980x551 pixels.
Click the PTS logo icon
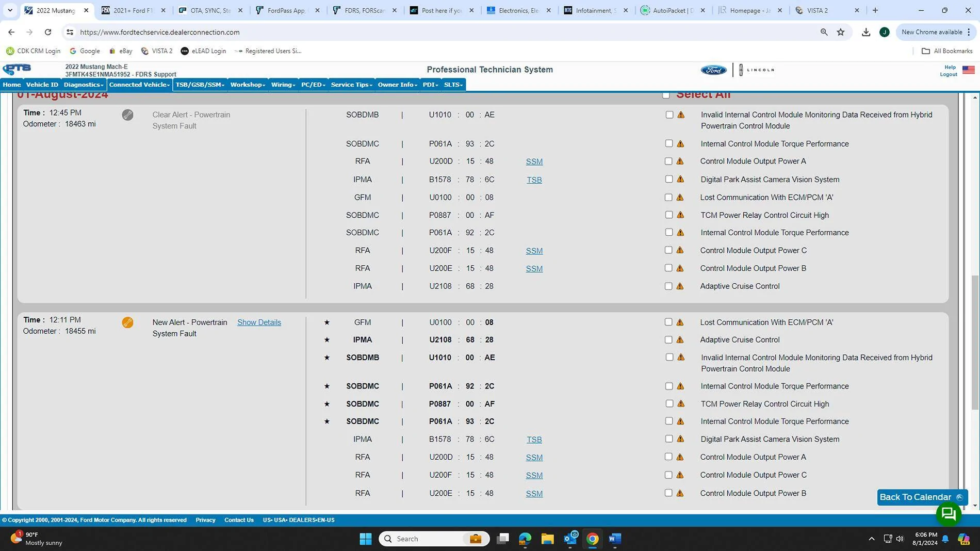click(17, 70)
